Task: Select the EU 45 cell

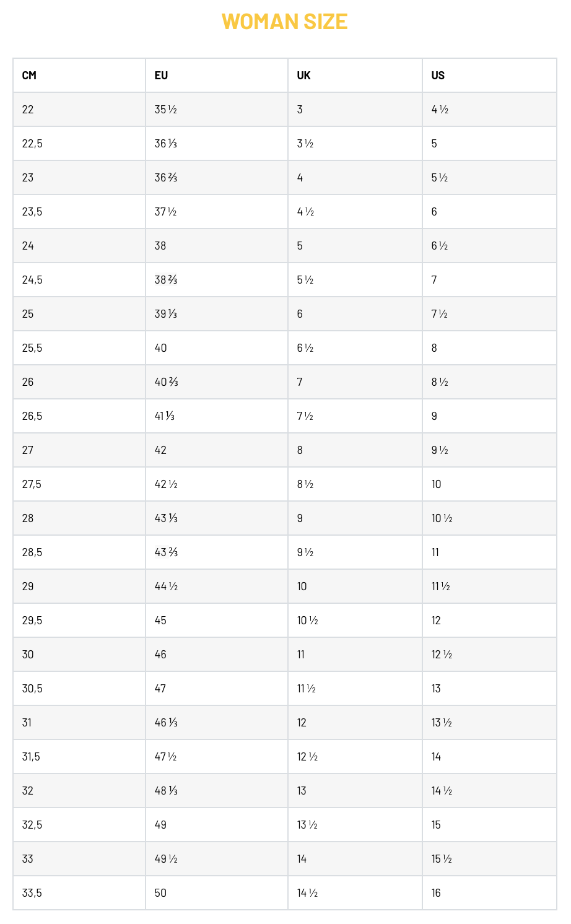Action: 160,621
